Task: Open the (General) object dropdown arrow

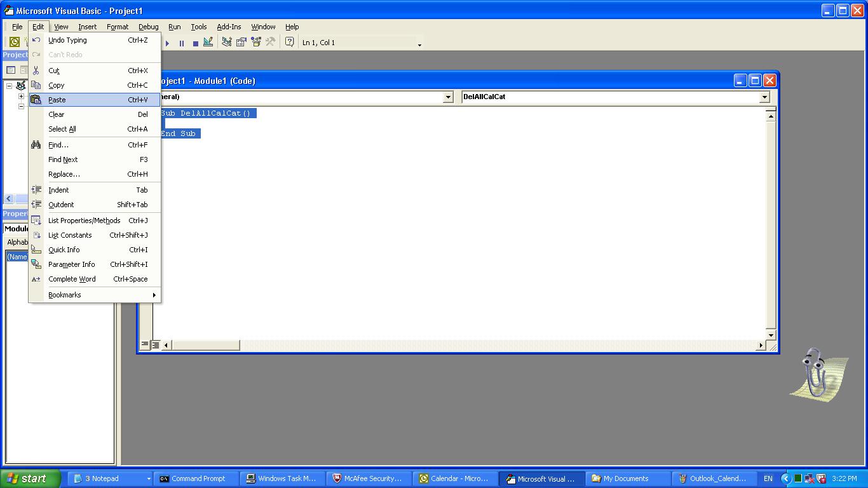Action: 448,97
